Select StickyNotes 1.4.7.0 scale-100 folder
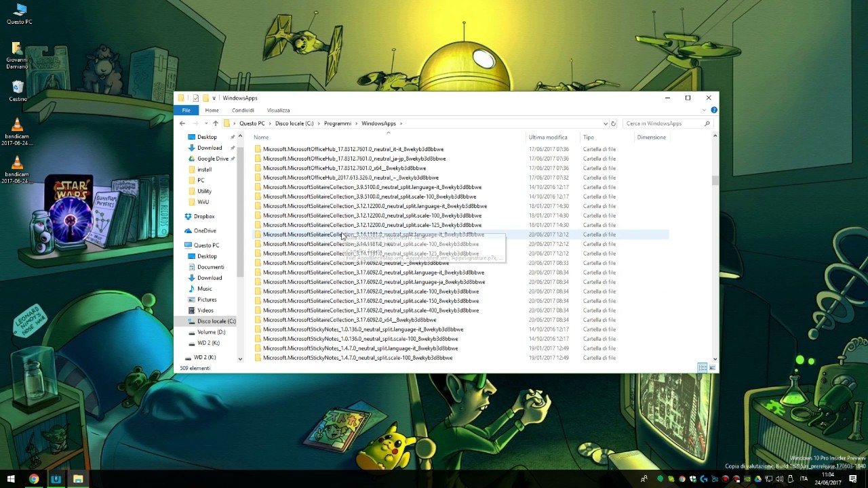 click(357, 358)
